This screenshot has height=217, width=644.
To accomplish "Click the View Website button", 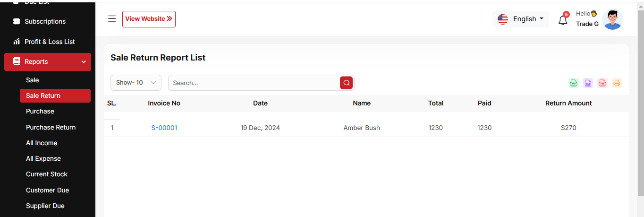I will (149, 19).
